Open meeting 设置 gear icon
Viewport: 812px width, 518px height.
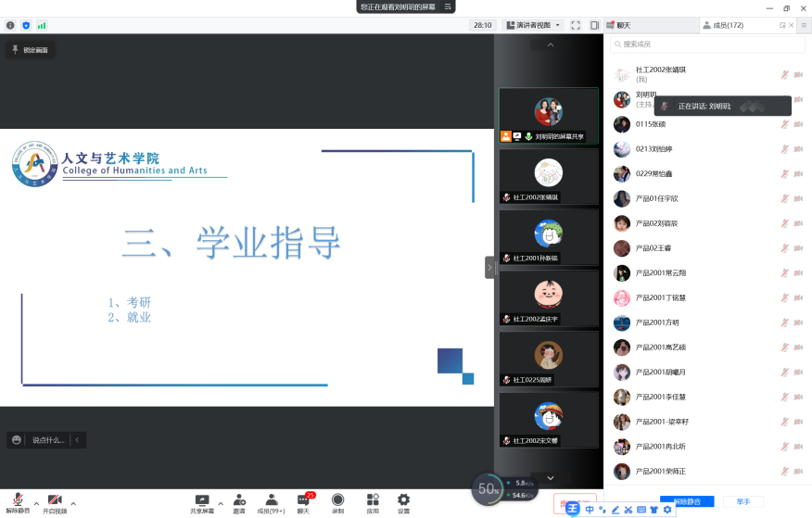[x=403, y=502]
